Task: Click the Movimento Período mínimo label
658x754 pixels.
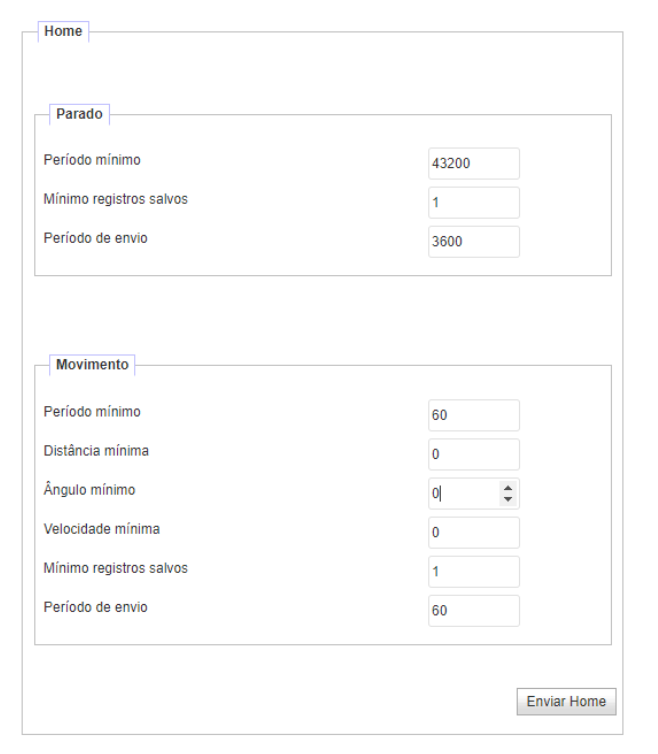Action: (x=92, y=412)
